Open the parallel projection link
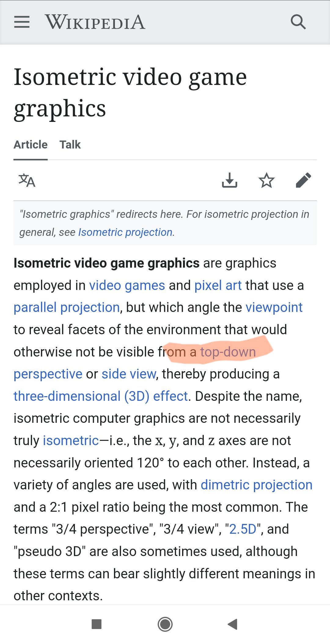The width and height of the screenshot is (330, 644). point(67,308)
